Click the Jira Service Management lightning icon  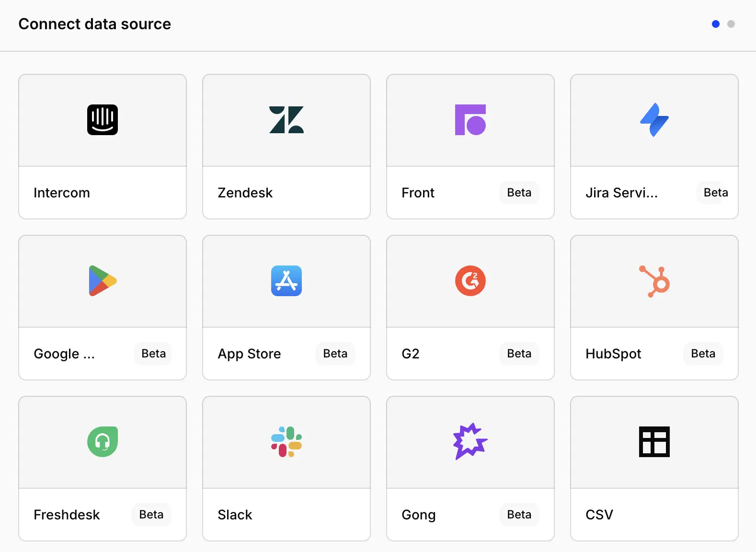pyautogui.click(x=654, y=120)
